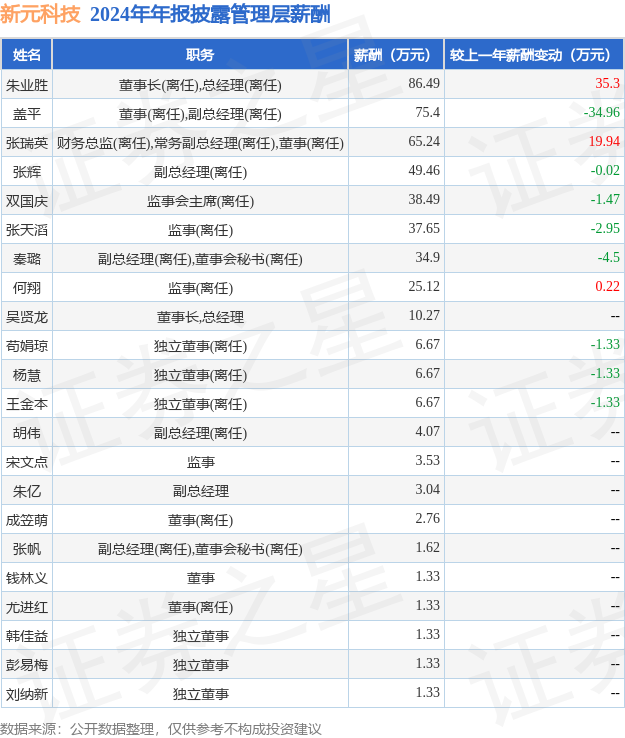The width and height of the screenshot is (625, 738).
Task: Click salary value 3.53
Action: [427, 460]
